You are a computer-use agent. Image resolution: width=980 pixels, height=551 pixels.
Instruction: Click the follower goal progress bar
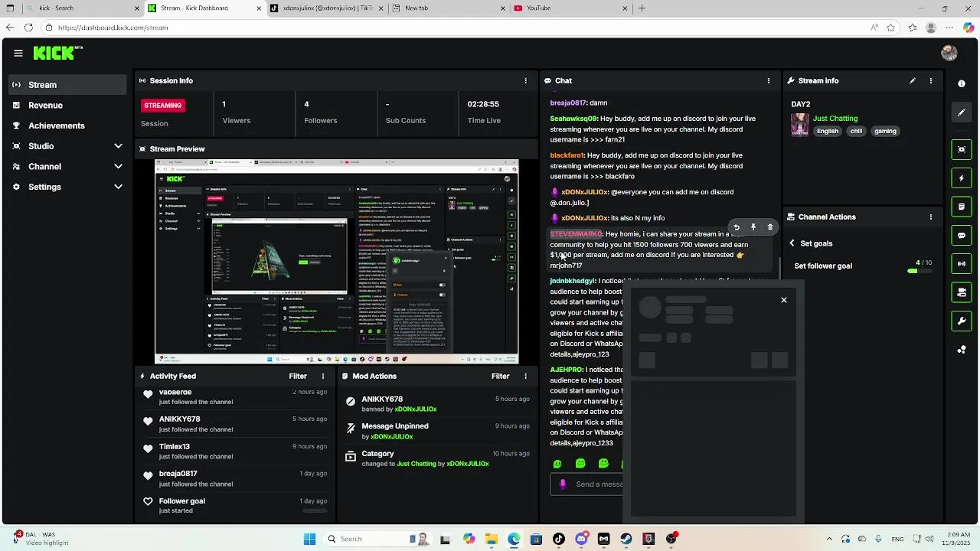920,271
